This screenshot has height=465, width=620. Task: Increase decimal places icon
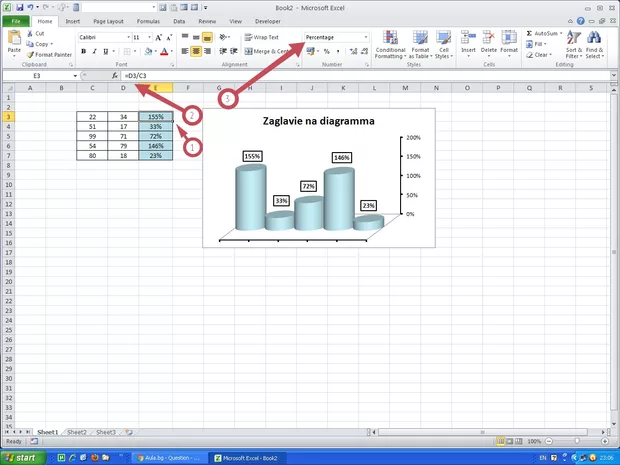(353, 51)
